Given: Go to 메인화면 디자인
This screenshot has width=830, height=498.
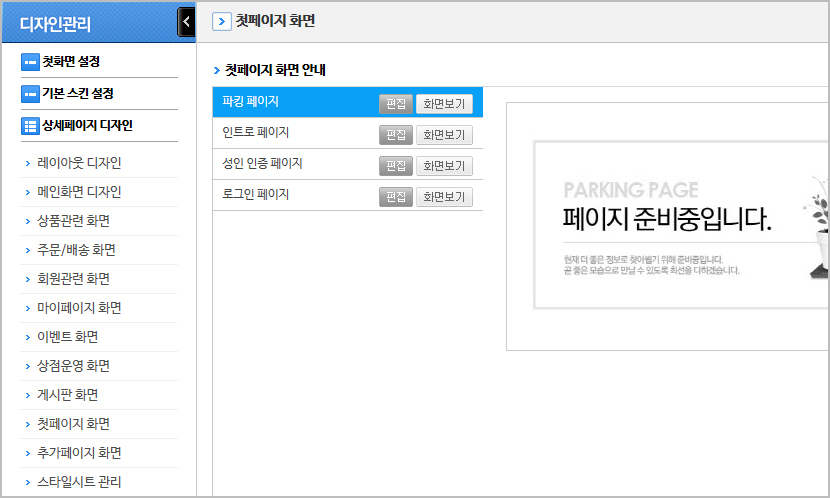Looking at the screenshot, I should click(79, 192).
